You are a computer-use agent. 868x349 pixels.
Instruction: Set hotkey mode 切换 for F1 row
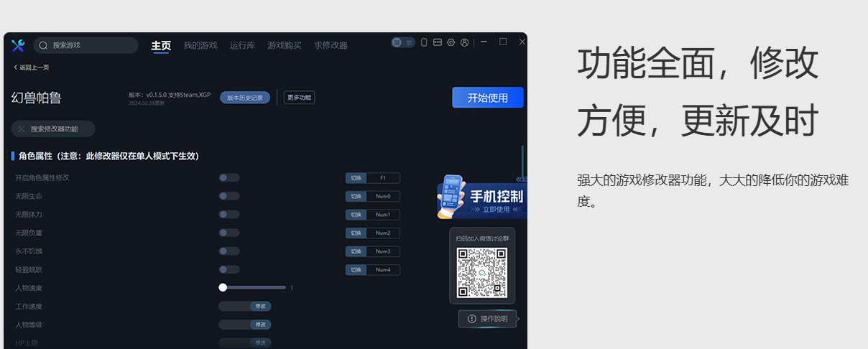click(356, 178)
